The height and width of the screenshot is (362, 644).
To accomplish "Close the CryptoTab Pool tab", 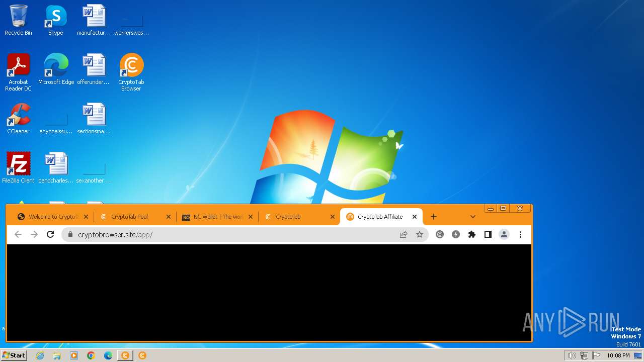I will point(168,217).
